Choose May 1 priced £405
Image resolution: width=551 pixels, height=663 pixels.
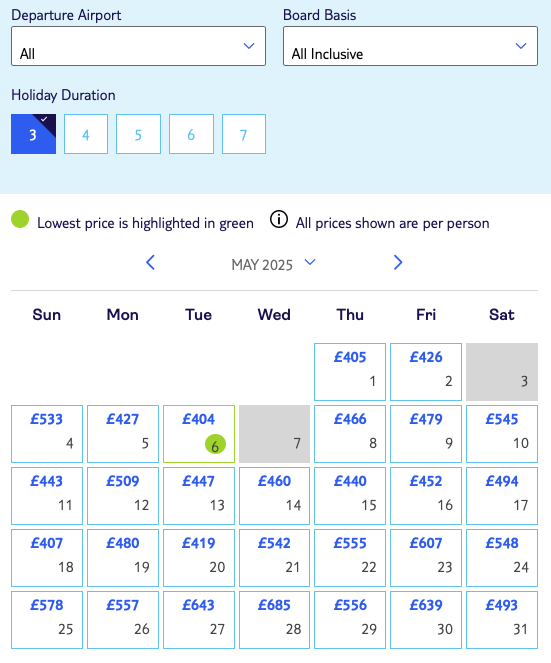pyautogui.click(x=350, y=372)
